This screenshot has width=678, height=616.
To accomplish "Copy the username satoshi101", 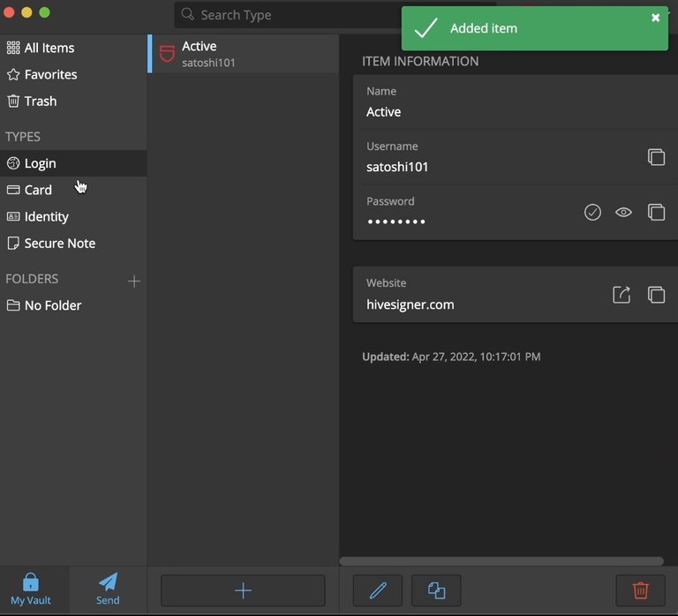I will [x=656, y=157].
